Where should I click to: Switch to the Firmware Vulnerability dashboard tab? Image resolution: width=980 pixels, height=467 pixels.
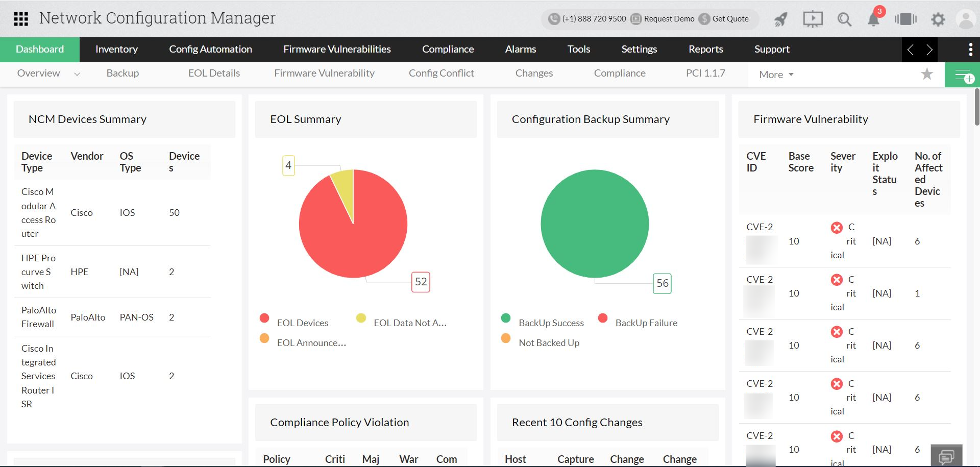click(x=324, y=73)
